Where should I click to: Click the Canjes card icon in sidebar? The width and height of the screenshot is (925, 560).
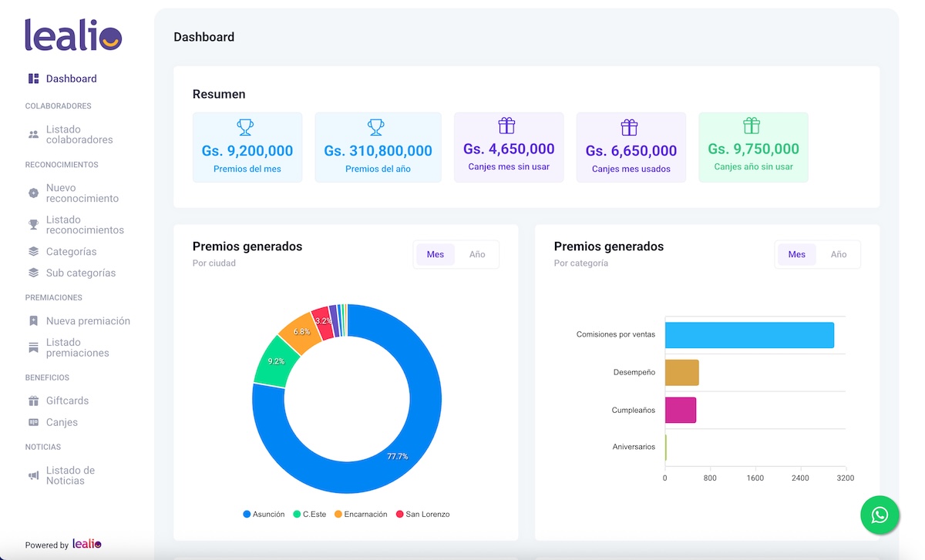[x=33, y=422]
